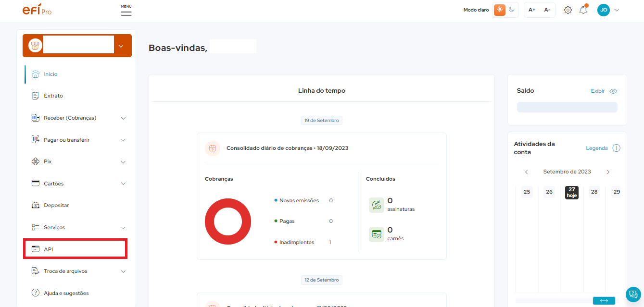Expand the Serviços submenu chevron
This screenshot has width=644, height=307.
pos(123,228)
